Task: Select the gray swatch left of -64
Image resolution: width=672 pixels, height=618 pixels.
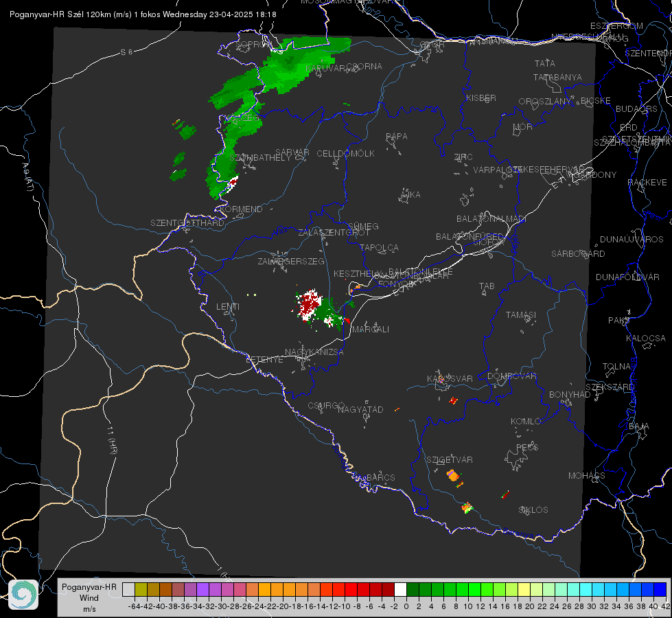Action: click(128, 589)
